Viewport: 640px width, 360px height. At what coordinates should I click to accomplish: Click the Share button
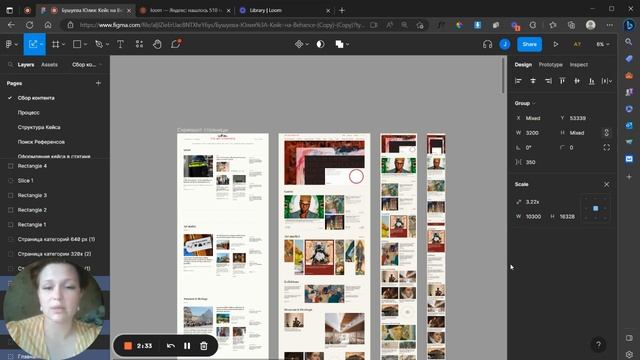point(529,44)
